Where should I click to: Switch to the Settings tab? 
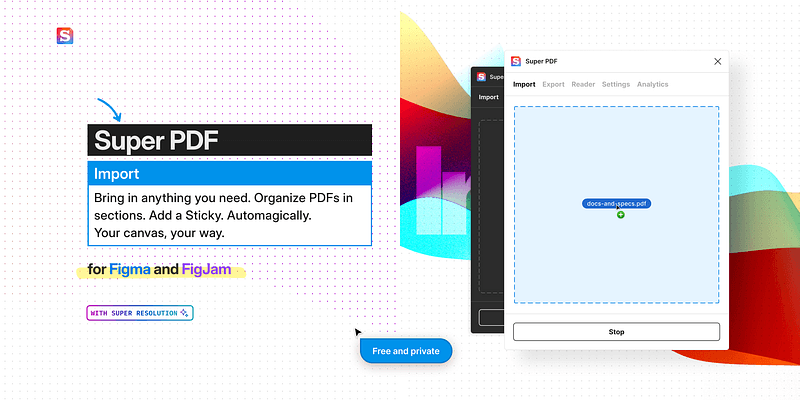pos(616,84)
